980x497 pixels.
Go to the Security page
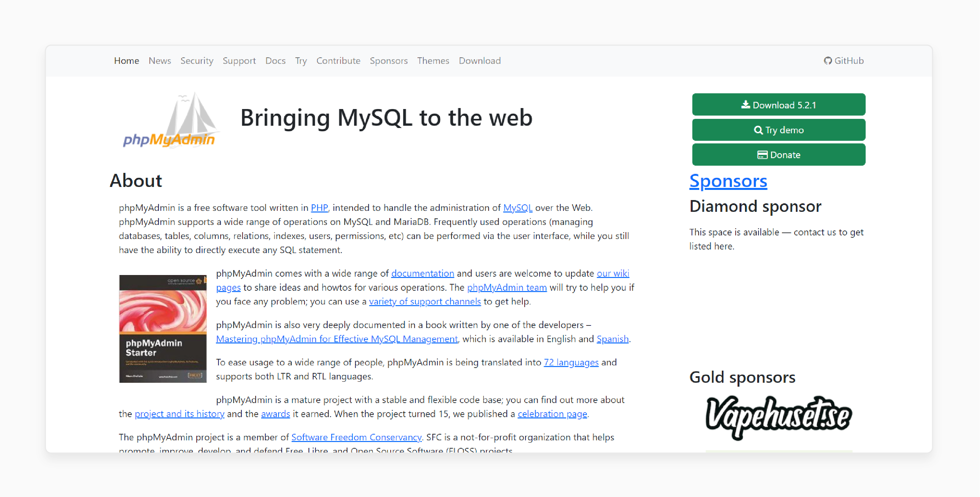point(197,61)
